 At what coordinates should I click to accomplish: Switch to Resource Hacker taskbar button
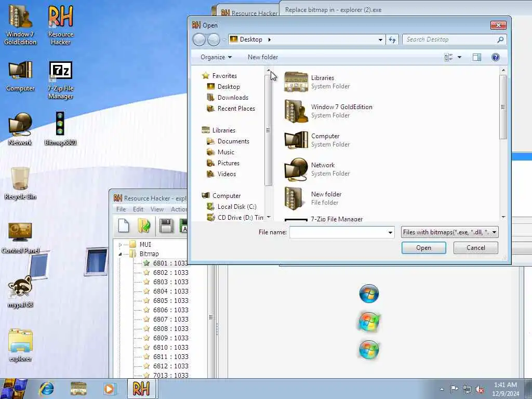(141, 389)
